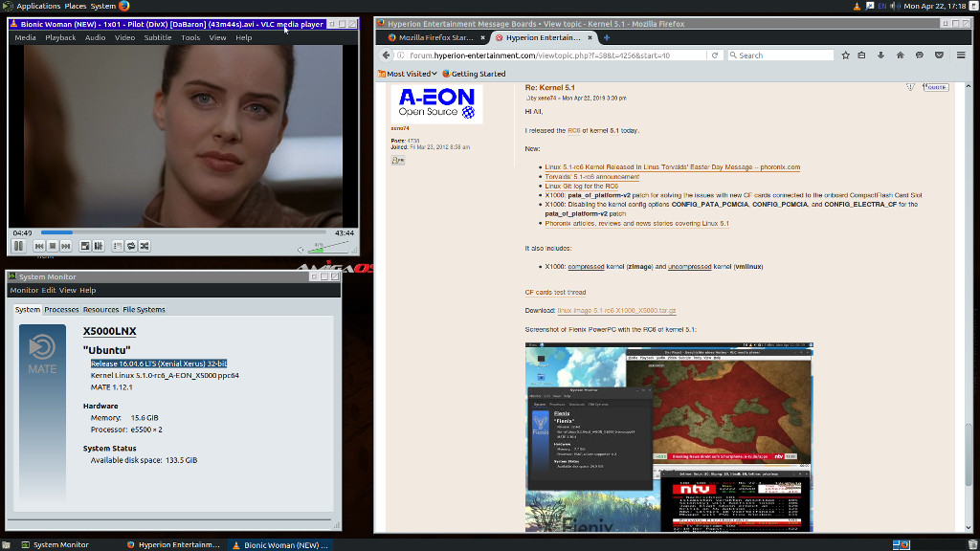This screenshot has width=980, height=551.
Task: Switch to Mozilla Firefox Start Page tab
Action: (436, 37)
